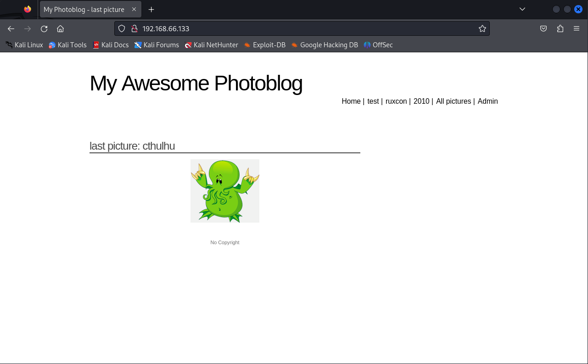The height and width of the screenshot is (364, 588).
Task: Open the Kali Forums bookmark
Action: click(x=157, y=45)
